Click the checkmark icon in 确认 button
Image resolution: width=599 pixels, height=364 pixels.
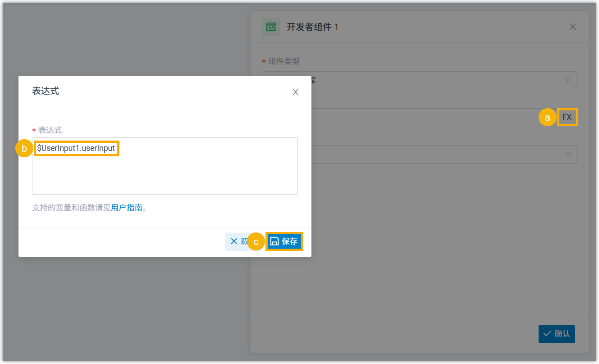[x=547, y=334]
